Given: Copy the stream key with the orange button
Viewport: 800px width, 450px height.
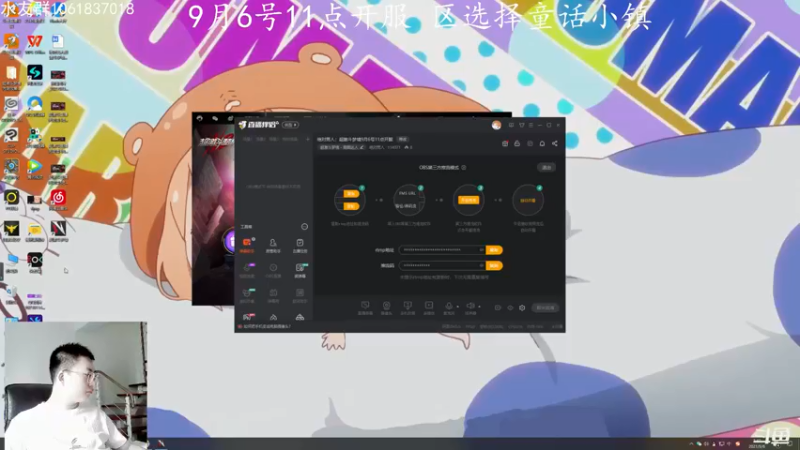Looking at the screenshot, I should tap(494, 266).
